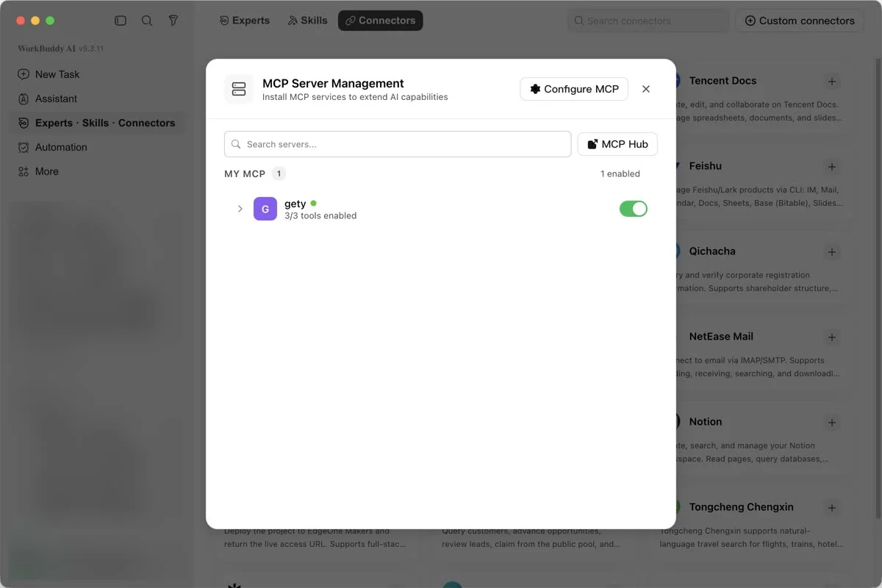This screenshot has height=588, width=882.
Task: Add the Feishu connector plus
Action: point(832,167)
